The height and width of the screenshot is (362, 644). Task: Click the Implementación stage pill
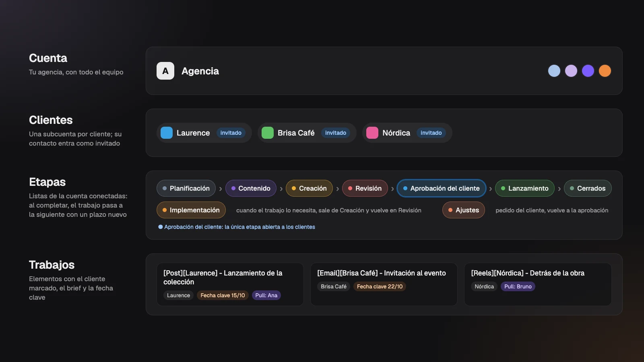(x=191, y=210)
